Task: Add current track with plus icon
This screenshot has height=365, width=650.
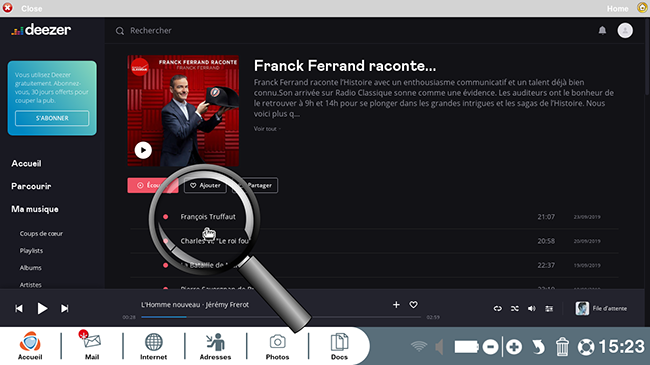Action: [x=396, y=304]
